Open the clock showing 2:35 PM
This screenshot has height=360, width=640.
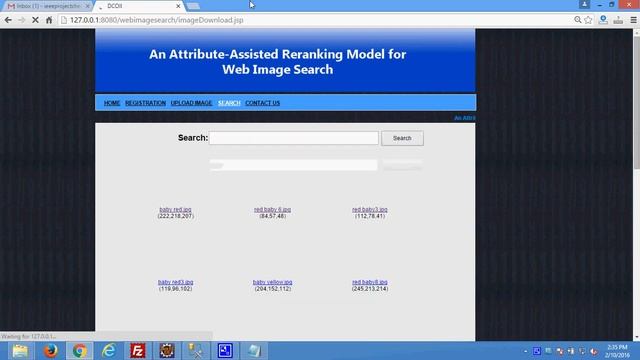(x=617, y=351)
